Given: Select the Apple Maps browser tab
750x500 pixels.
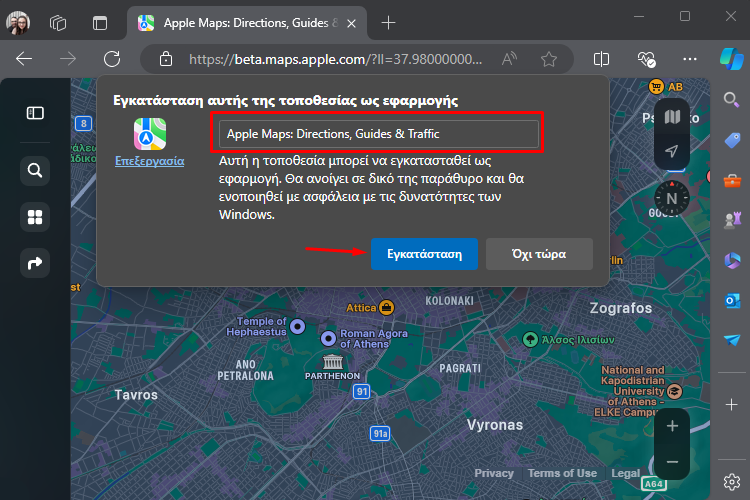Looking at the screenshot, I should [x=246, y=23].
